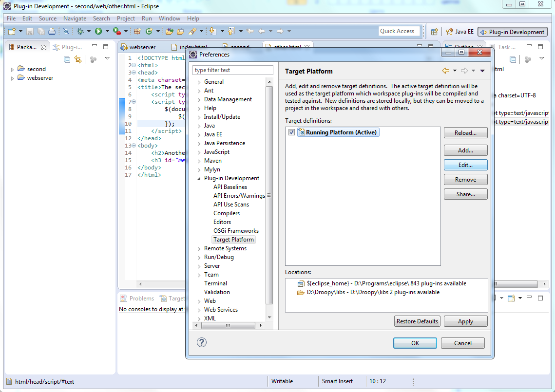Click the Print toolbar icon
Image resolution: width=555 pixels, height=392 pixels.
[x=52, y=32]
